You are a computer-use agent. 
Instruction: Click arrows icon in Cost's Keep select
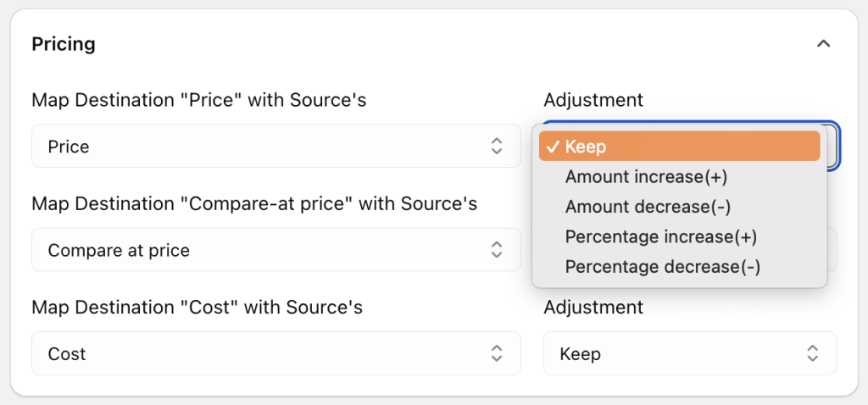(812, 353)
